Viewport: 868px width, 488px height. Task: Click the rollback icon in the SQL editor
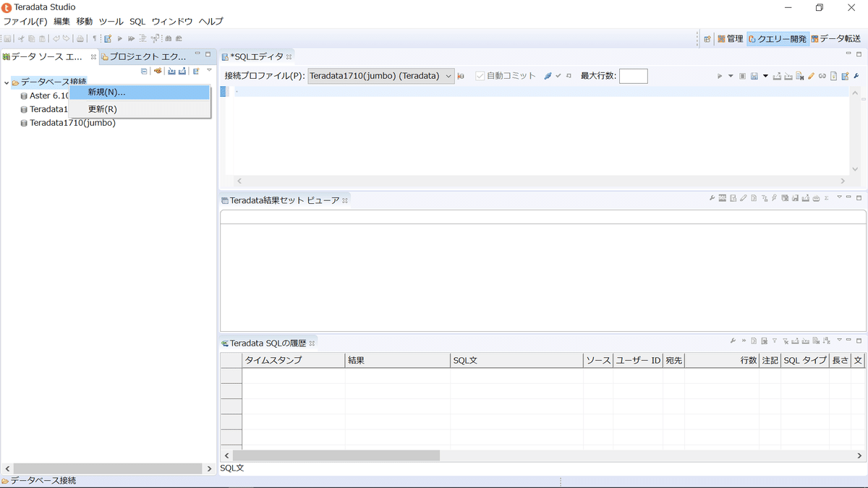click(x=569, y=76)
